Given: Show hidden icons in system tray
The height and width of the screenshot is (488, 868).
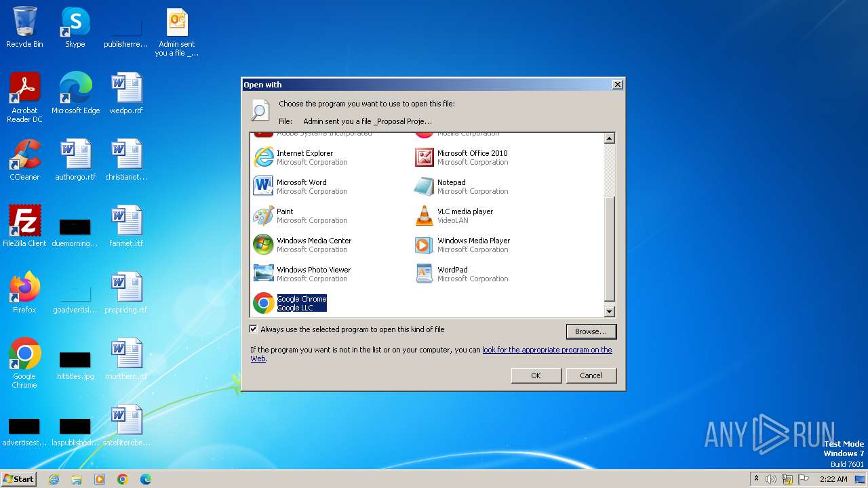Looking at the screenshot, I should pyautogui.click(x=757, y=479).
